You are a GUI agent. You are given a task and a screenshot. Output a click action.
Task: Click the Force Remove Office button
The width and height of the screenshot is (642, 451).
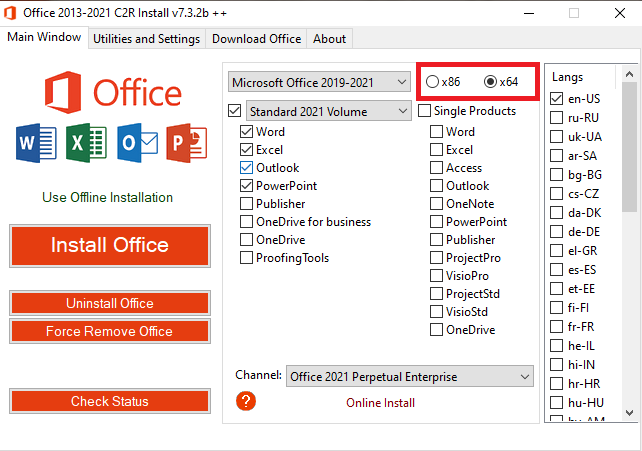tap(110, 331)
